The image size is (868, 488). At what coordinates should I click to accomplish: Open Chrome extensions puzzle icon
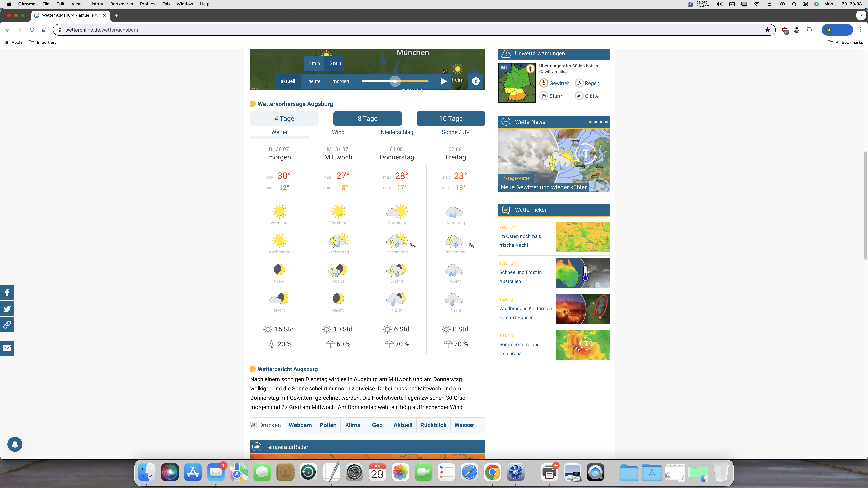click(x=809, y=30)
